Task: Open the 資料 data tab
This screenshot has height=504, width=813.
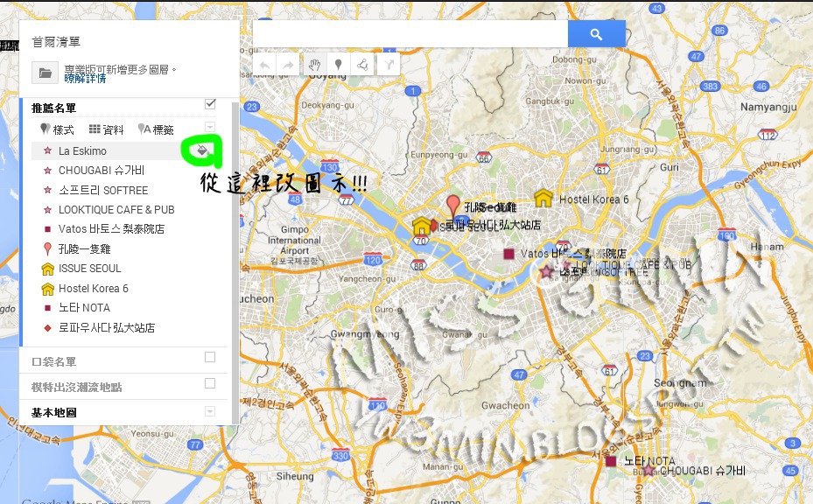Action: click(x=106, y=129)
